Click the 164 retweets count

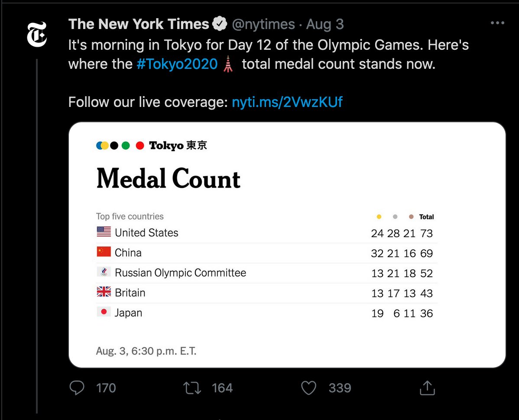tap(222, 388)
